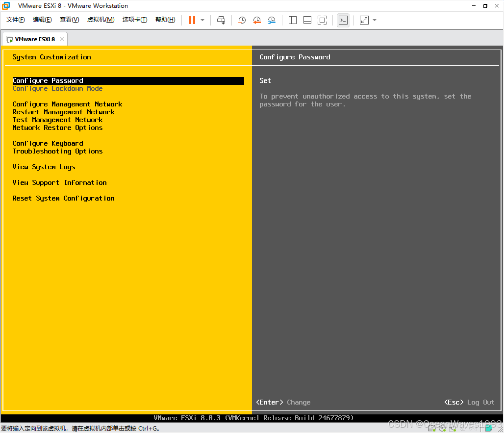
Task: Open stretch display dropdown arrow
Action: [375, 20]
